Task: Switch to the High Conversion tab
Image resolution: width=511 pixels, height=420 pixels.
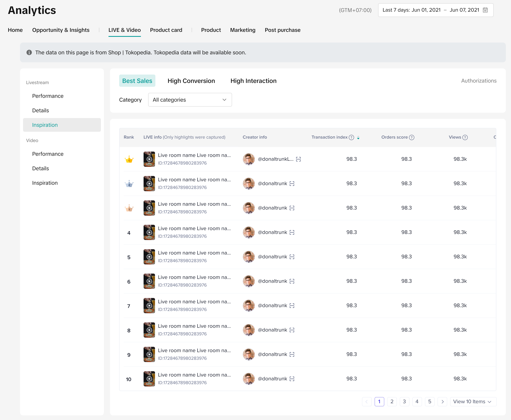Action: (x=191, y=81)
